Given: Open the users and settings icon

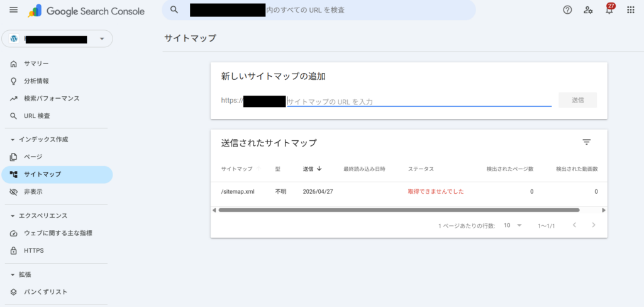Looking at the screenshot, I should coord(588,10).
